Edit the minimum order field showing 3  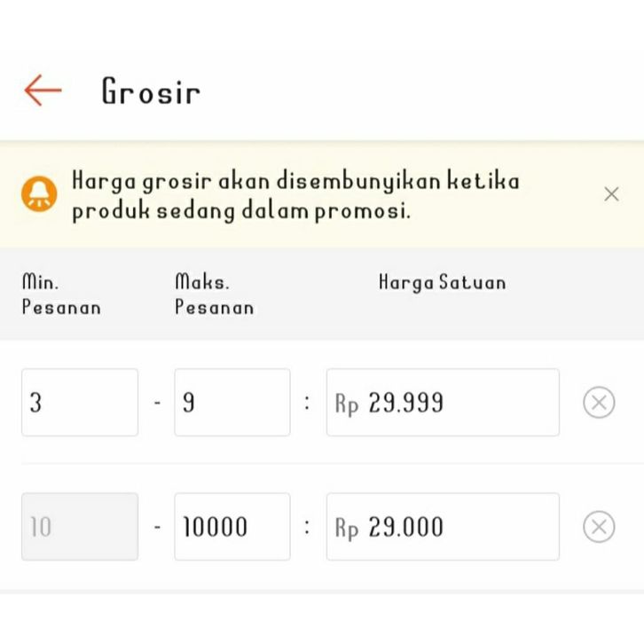[x=80, y=403]
